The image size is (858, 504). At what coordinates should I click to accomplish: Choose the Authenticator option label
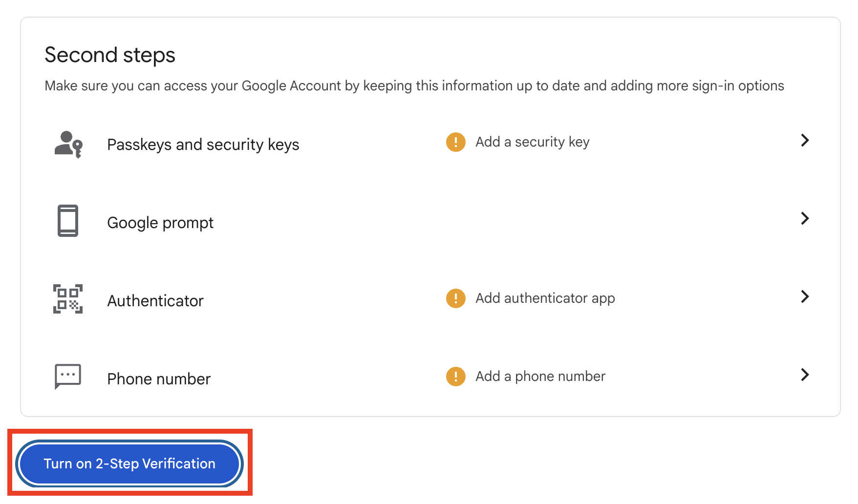155,301
